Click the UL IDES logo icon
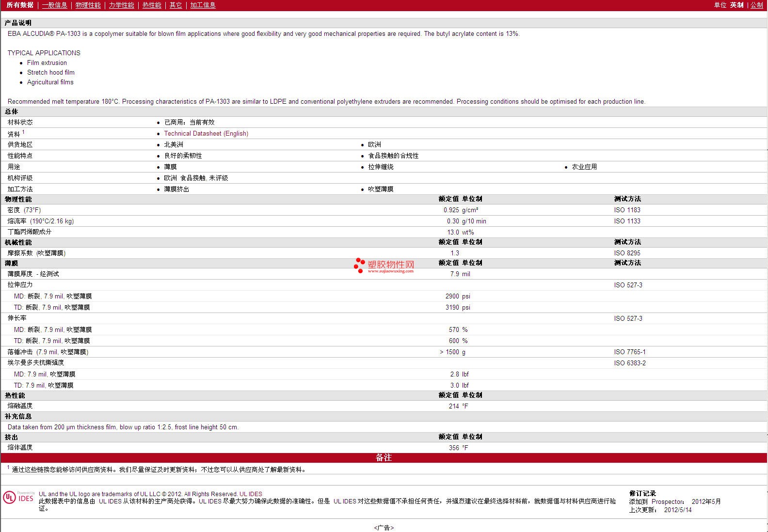This screenshot has width=768, height=532. point(18,498)
